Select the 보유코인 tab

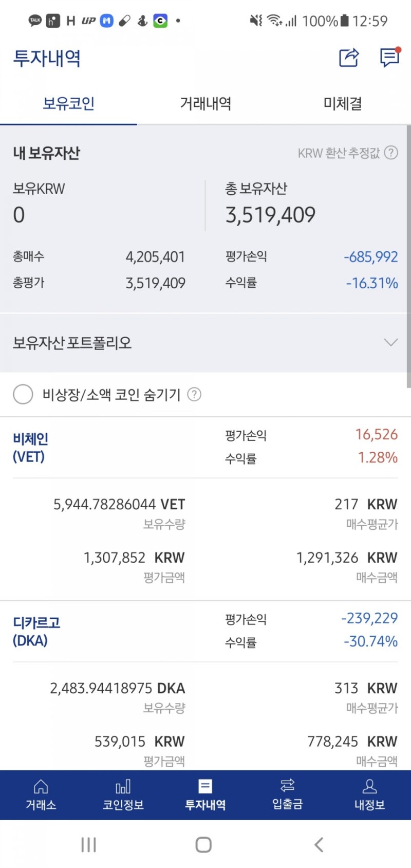[x=69, y=103]
